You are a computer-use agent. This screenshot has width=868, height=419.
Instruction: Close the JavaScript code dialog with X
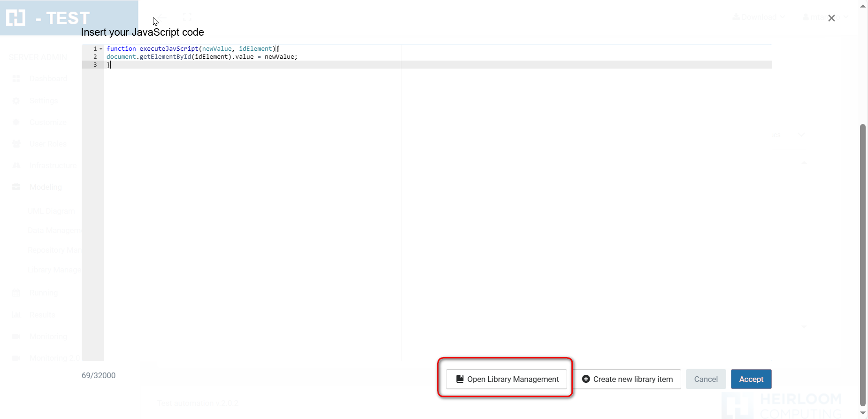(831, 18)
